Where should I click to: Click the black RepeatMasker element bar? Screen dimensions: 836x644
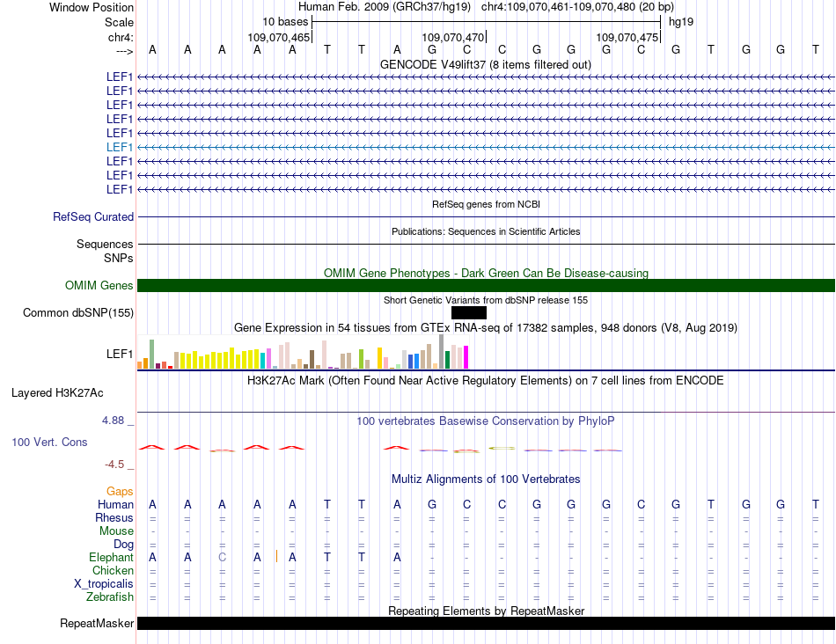[486, 623]
